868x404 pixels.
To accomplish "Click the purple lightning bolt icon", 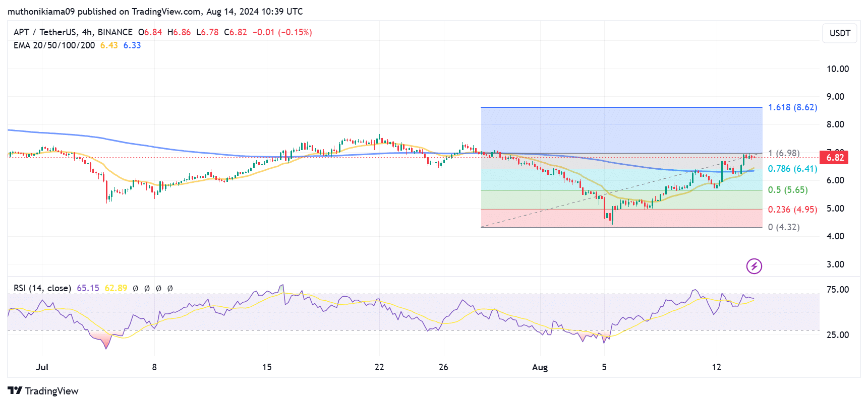I will coord(754,266).
